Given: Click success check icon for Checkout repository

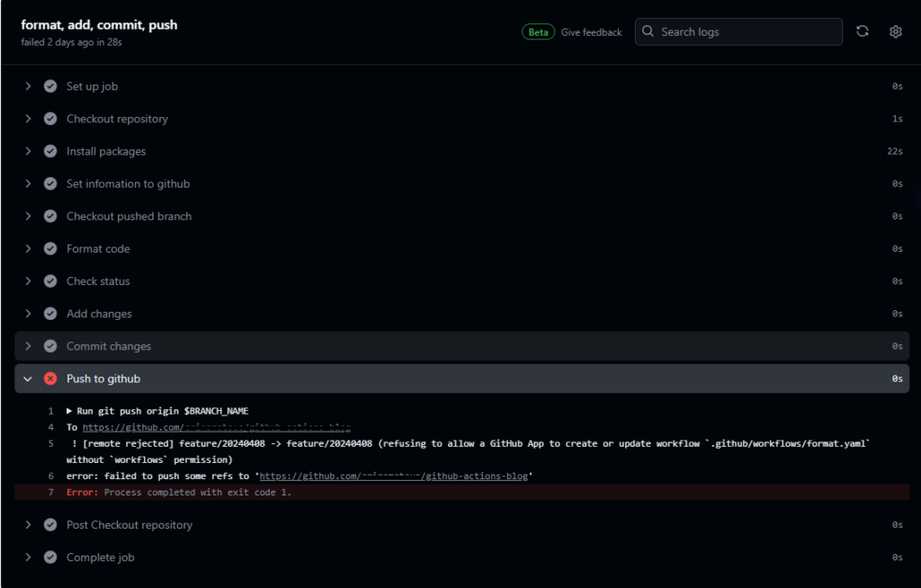Looking at the screenshot, I should coord(50,119).
